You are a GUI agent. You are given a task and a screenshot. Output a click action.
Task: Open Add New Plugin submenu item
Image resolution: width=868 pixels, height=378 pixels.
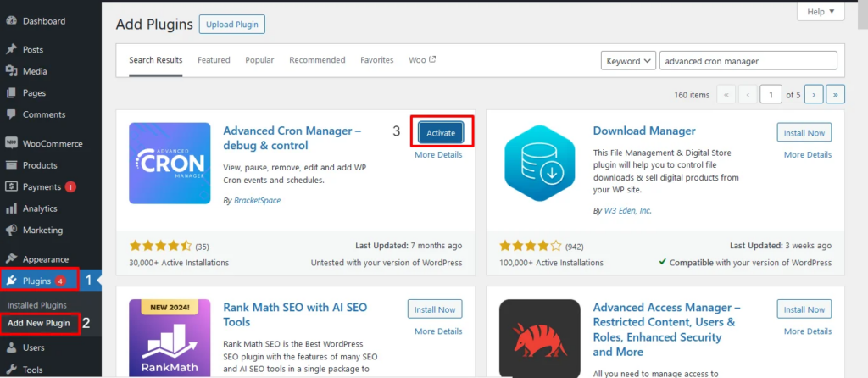(39, 323)
